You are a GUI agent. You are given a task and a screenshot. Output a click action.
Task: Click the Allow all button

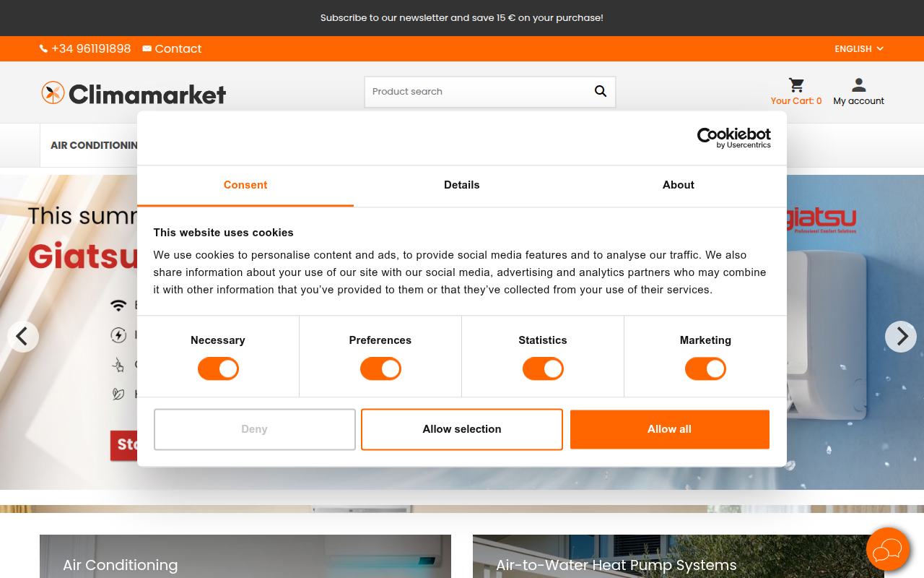pyautogui.click(x=670, y=429)
